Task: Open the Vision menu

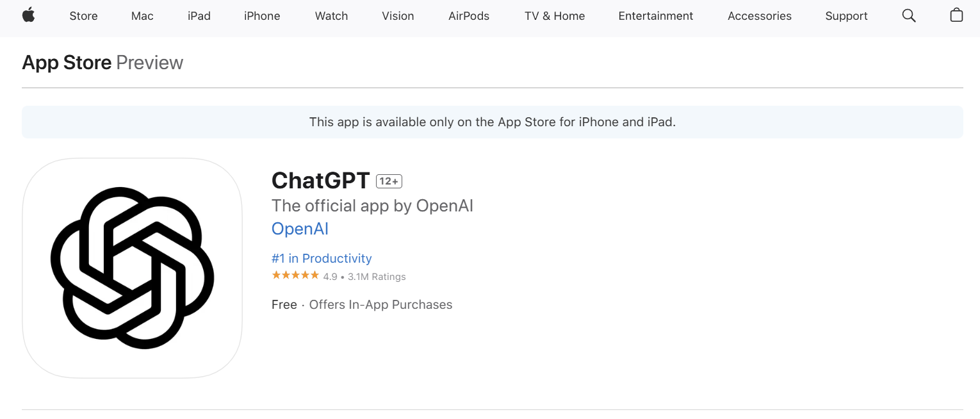Action: point(398,16)
